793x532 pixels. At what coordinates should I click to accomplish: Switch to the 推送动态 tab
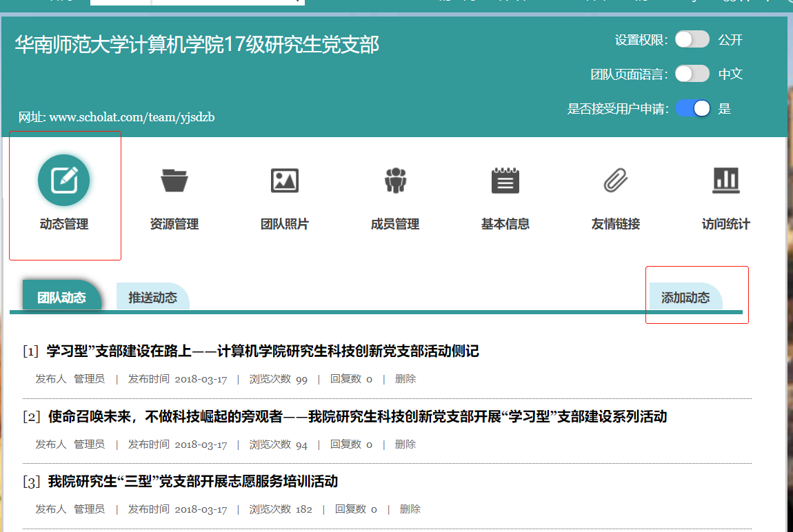point(152,298)
